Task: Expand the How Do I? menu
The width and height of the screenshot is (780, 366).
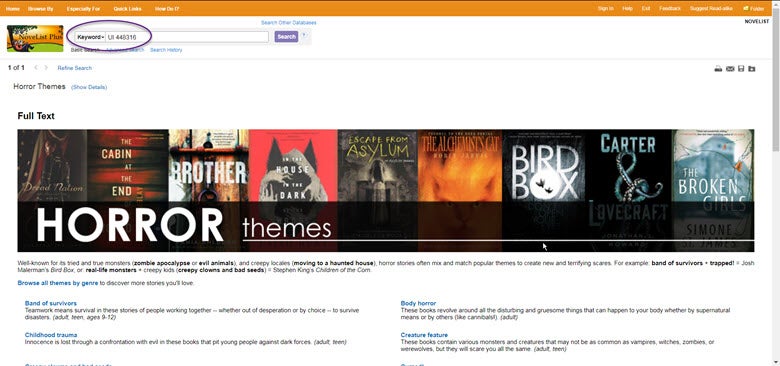Action: pos(167,8)
